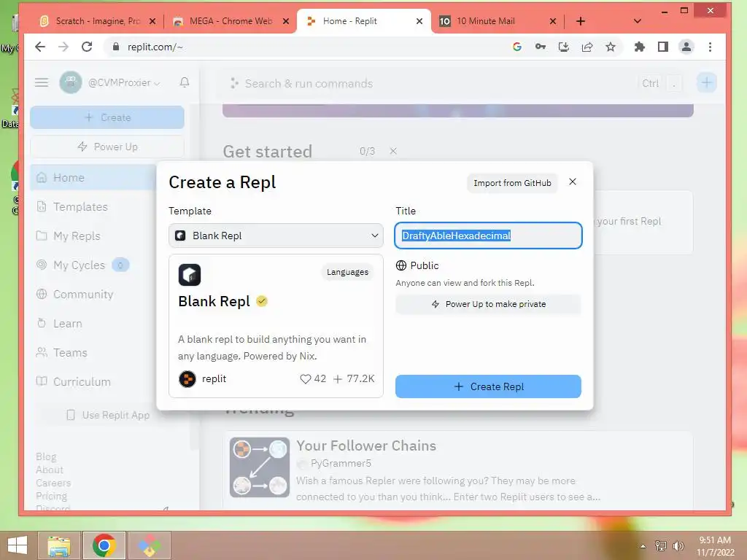Open the hamburger sidebar menu

pyautogui.click(x=42, y=82)
